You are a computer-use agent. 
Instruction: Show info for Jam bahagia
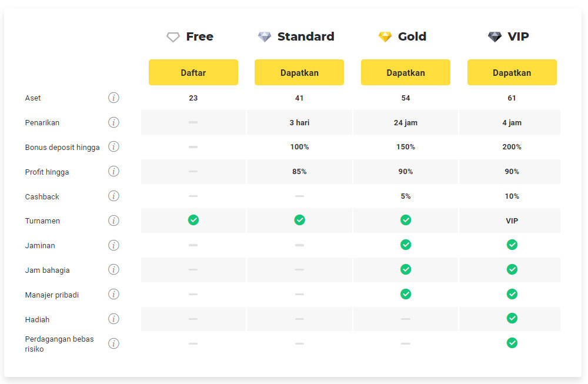point(113,269)
